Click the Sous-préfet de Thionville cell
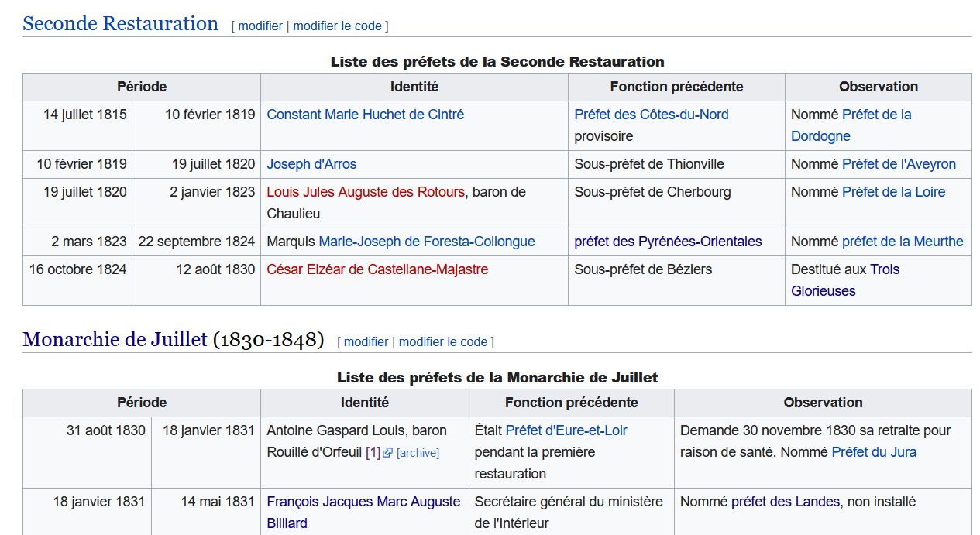This screenshot has width=980, height=535. pyautogui.click(x=676, y=164)
